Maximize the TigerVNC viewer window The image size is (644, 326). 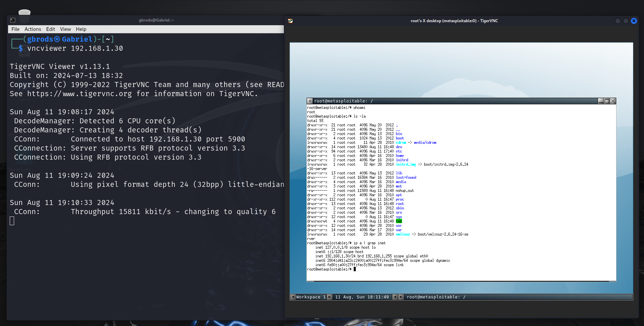coord(626,21)
